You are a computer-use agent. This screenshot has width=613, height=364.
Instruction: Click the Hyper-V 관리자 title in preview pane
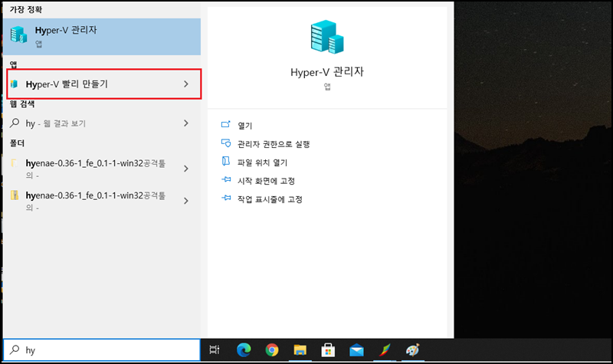327,72
